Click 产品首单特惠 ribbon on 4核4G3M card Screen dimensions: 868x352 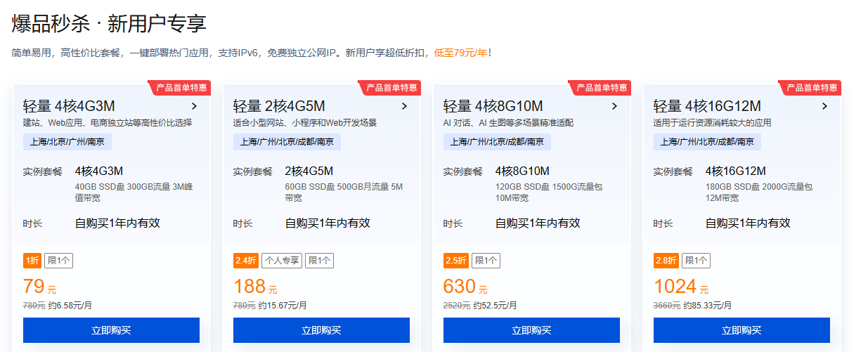181,88
